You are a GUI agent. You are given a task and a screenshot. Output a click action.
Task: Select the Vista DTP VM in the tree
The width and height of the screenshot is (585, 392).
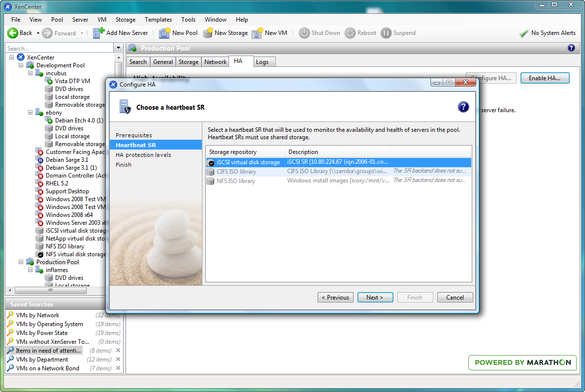coord(72,81)
